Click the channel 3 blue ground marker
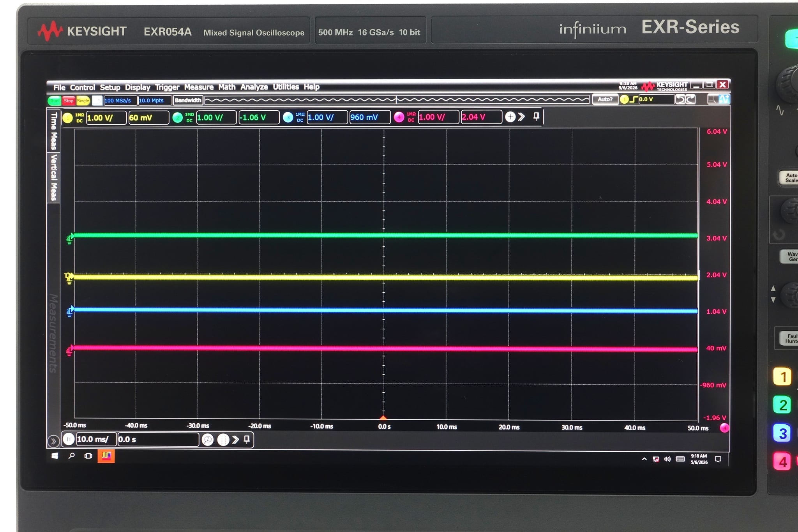 [70, 312]
